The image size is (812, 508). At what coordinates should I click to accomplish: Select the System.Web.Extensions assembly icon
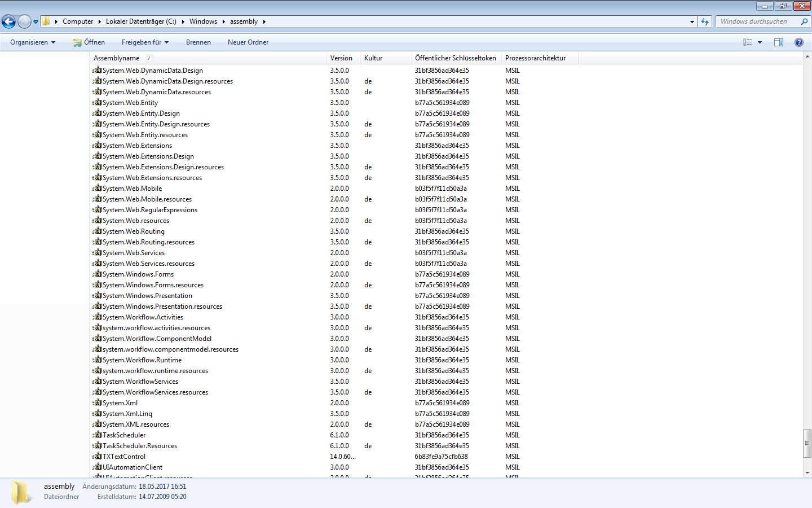coord(97,146)
